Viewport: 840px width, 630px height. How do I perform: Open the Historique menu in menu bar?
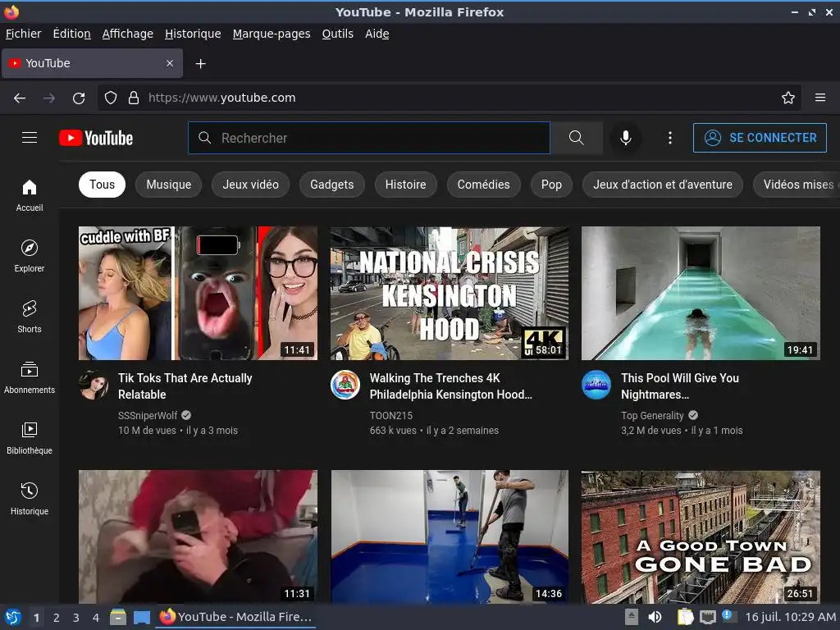(x=193, y=34)
